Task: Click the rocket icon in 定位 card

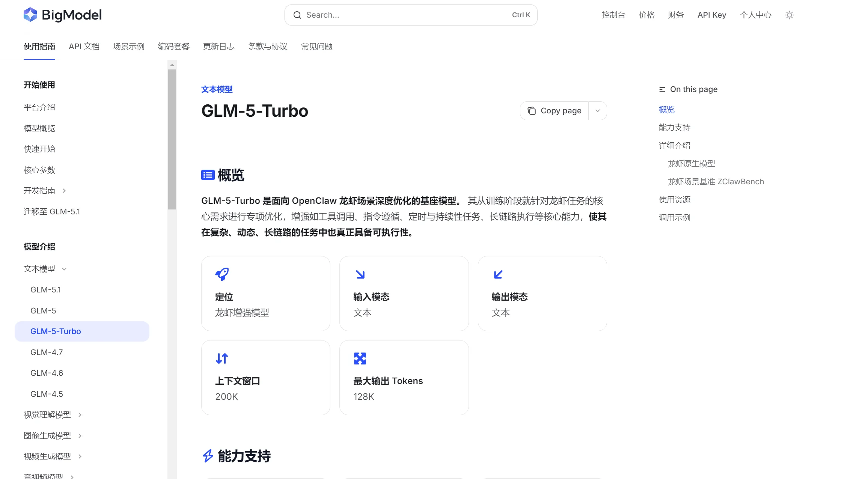Action: [x=222, y=274]
